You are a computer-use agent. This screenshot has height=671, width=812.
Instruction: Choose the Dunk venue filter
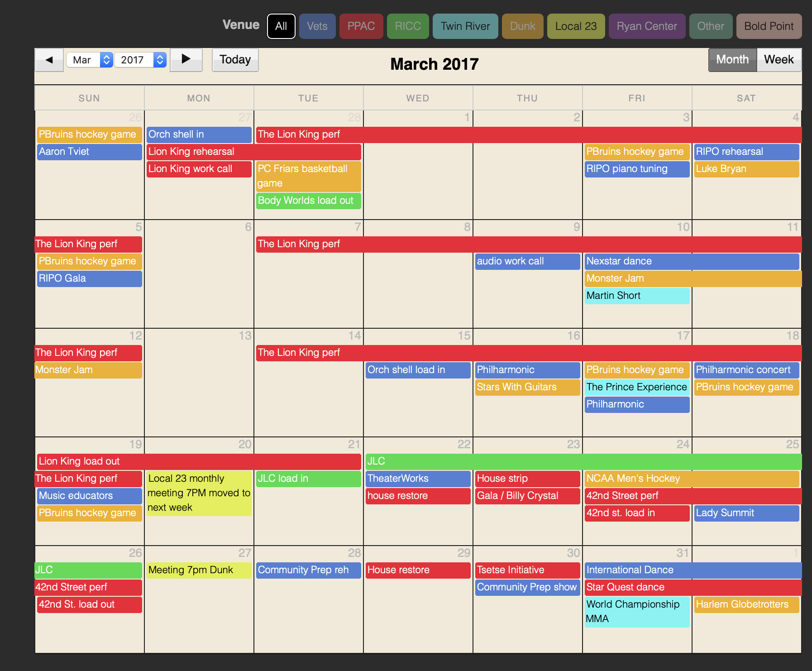pos(522,26)
